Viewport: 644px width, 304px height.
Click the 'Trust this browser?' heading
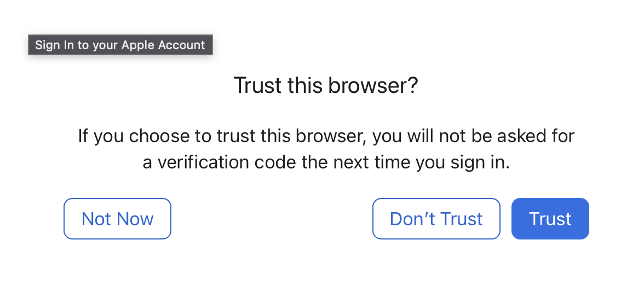[326, 86]
